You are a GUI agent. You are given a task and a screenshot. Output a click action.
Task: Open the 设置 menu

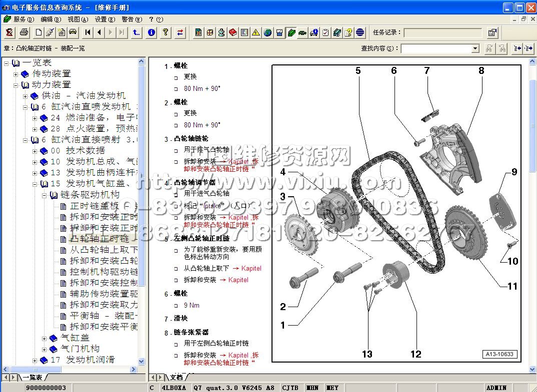pos(103,19)
